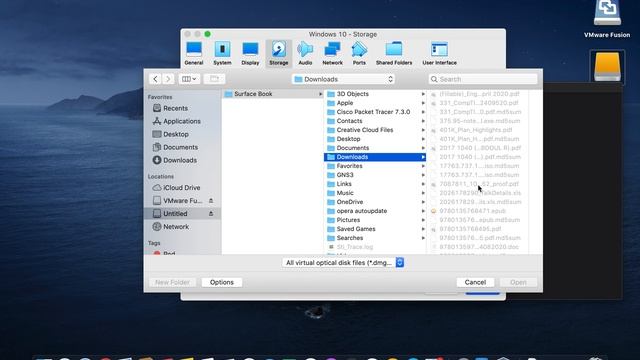
Task: Eject the VMware Fu... volume
Action: tap(211, 201)
